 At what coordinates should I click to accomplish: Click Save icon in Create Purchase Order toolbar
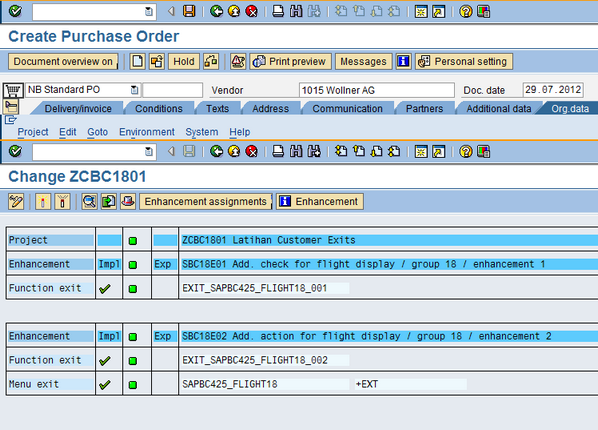(x=189, y=11)
